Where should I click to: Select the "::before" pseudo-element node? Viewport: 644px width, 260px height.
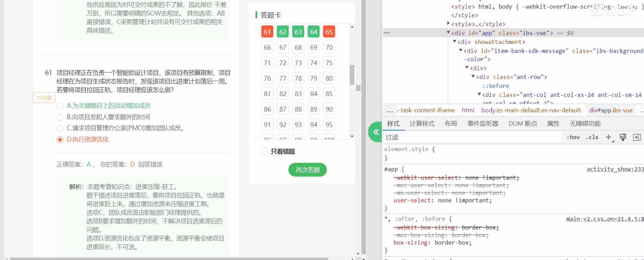(496, 86)
